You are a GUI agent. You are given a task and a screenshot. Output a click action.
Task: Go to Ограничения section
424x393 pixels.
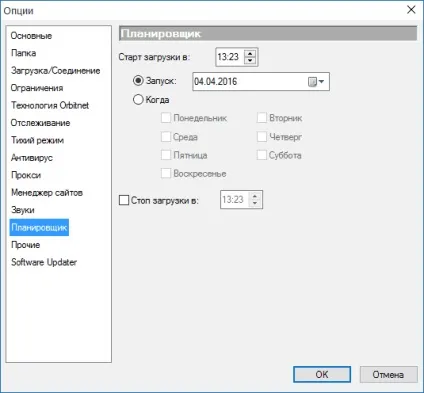[37, 88]
